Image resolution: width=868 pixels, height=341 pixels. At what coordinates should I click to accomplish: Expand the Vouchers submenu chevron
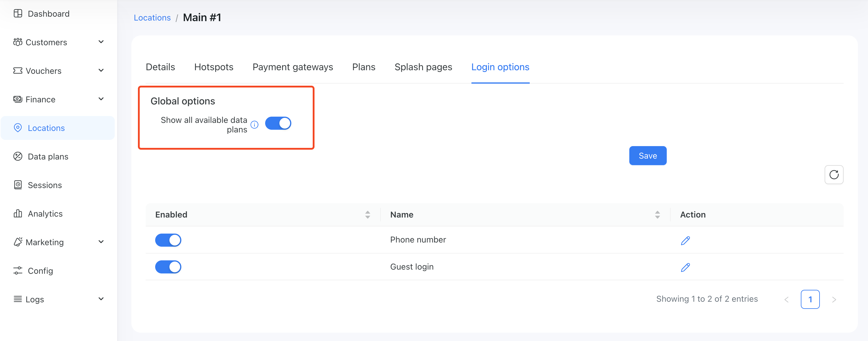coord(101,71)
